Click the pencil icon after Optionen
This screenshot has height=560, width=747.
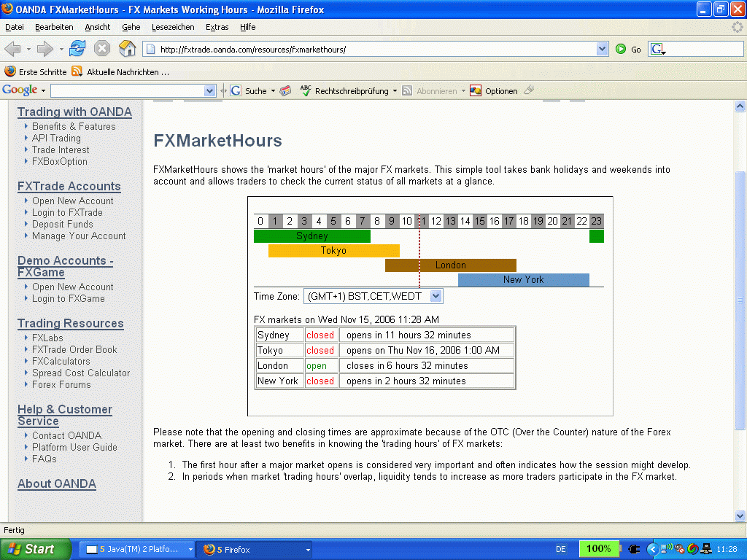click(x=529, y=90)
